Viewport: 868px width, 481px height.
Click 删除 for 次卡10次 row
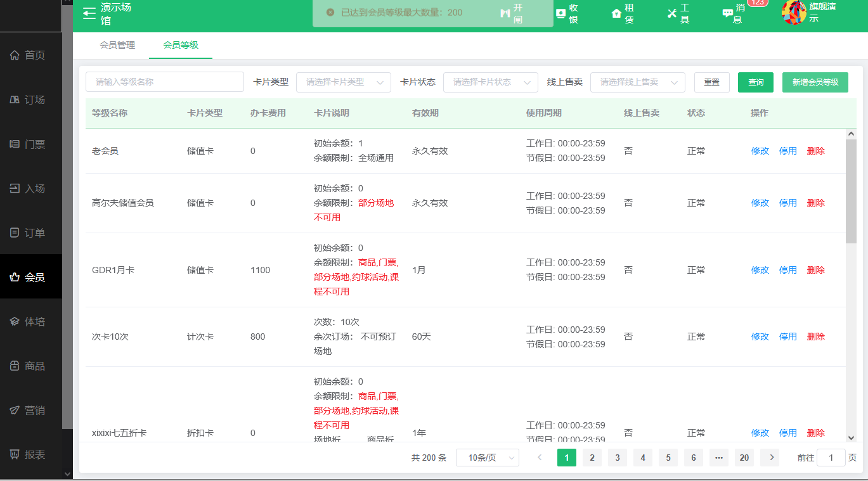tap(816, 337)
